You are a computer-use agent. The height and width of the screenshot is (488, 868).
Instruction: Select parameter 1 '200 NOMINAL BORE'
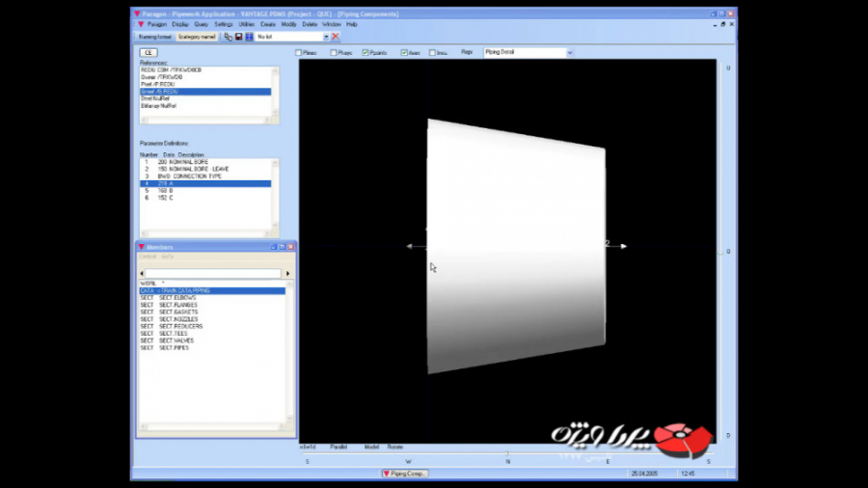coord(205,162)
